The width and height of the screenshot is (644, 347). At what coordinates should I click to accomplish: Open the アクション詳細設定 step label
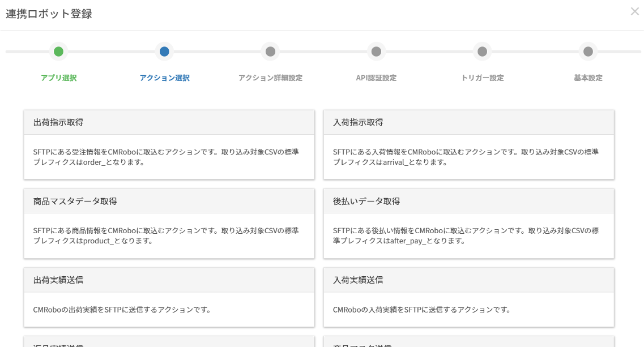270,78
